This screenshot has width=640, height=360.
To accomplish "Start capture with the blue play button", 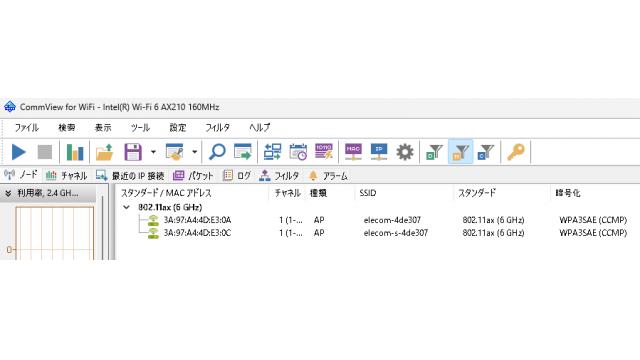I will point(18,152).
